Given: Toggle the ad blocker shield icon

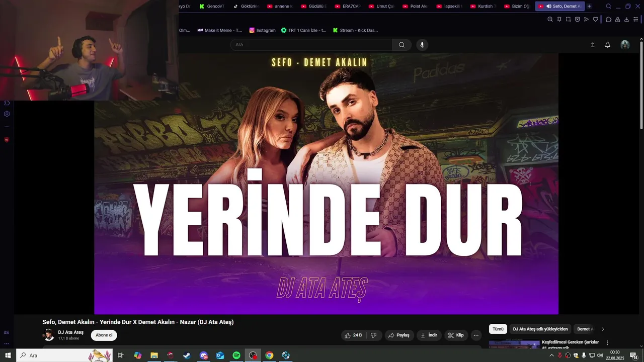Looking at the screenshot, I should [577, 20].
